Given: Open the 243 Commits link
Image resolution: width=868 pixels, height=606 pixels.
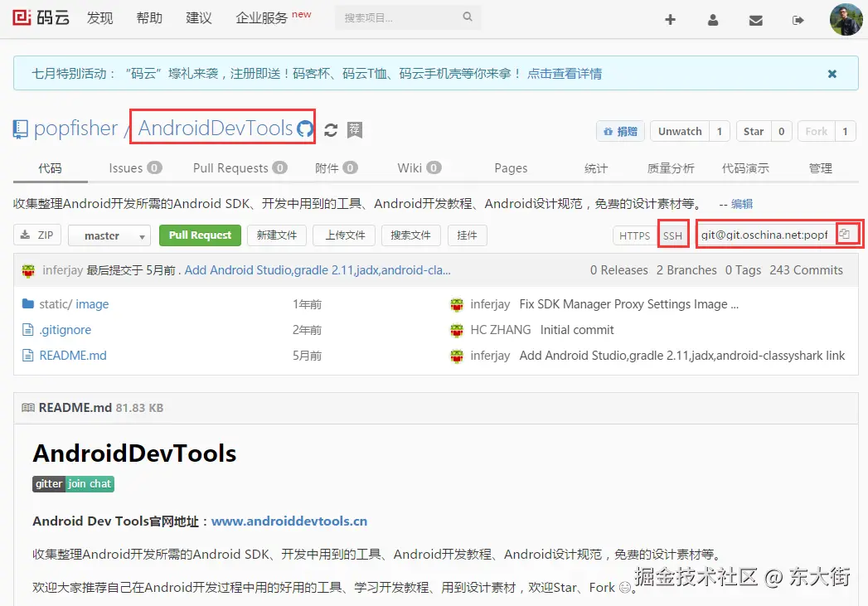Looking at the screenshot, I should click(806, 270).
